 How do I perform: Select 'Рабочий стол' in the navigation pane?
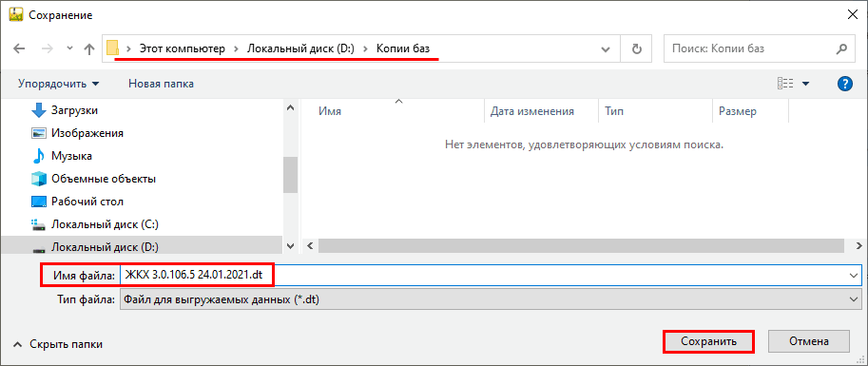(x=87, y=202)
